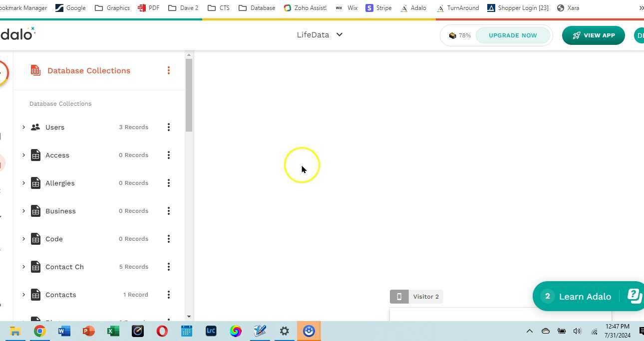Show hidden system tray icons
The width and height of the screenshot is (644, 341).
(530, 331)
